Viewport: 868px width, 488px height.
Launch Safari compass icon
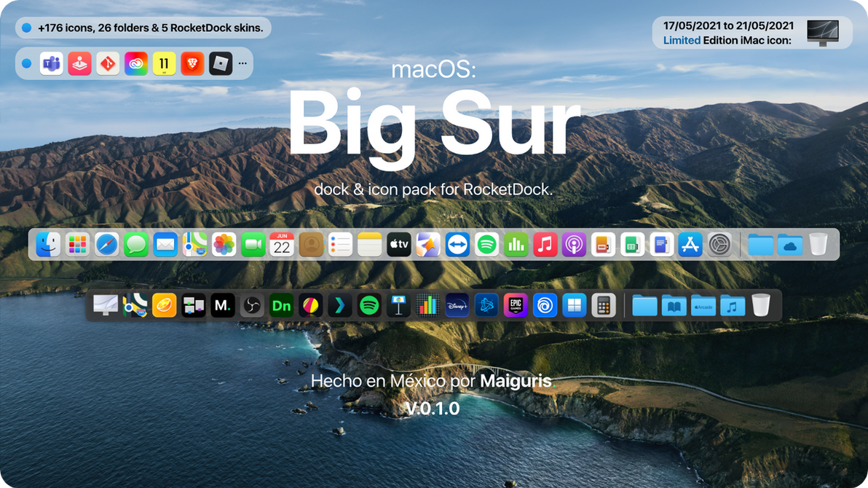[x=107, y=244]
